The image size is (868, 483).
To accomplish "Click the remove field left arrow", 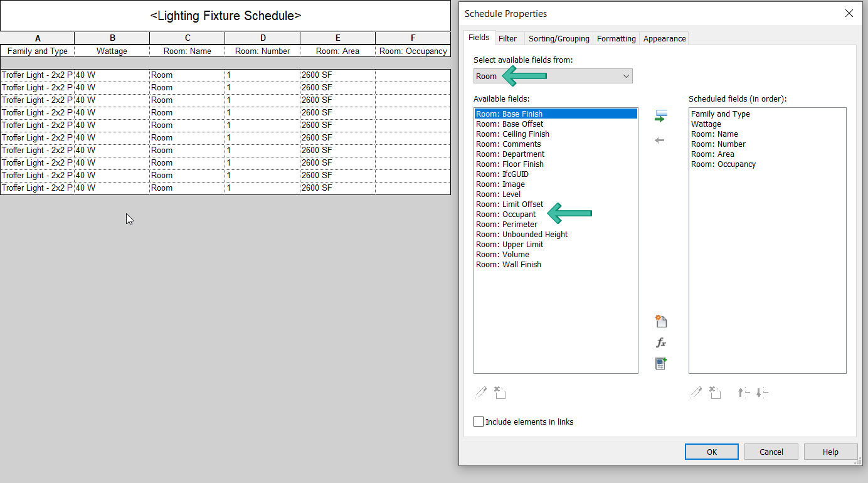I will point(659,140).
